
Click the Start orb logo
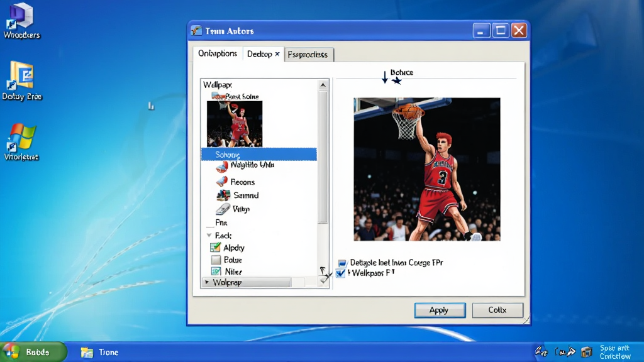coord(11,352)
